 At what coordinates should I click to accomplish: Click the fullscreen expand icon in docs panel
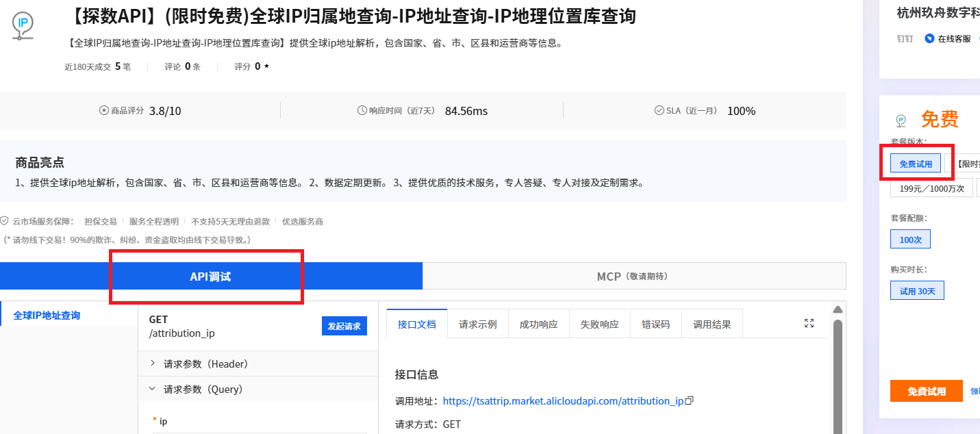pyautogui.click(x=809, y=323)
